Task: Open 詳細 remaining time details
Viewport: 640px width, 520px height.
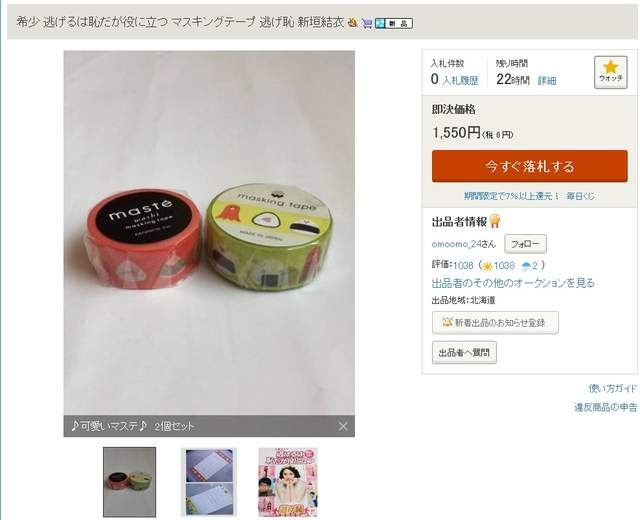Action: [x=547, y=80]
